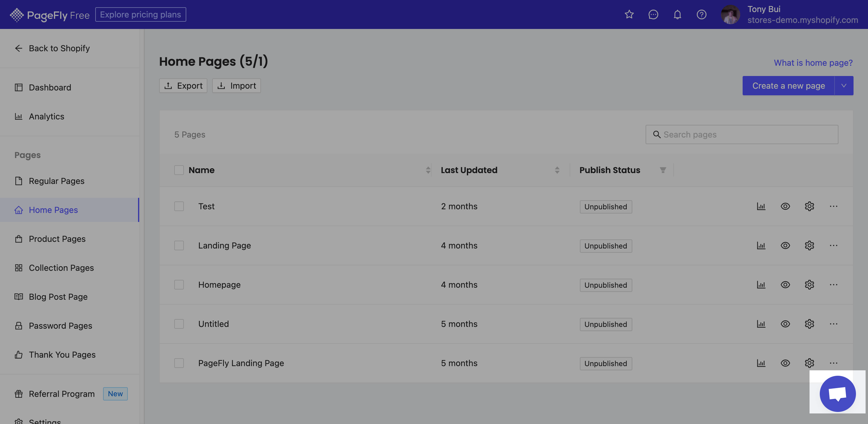
Task: Open settings gear for Untitled page
Action: coord(809,324)
